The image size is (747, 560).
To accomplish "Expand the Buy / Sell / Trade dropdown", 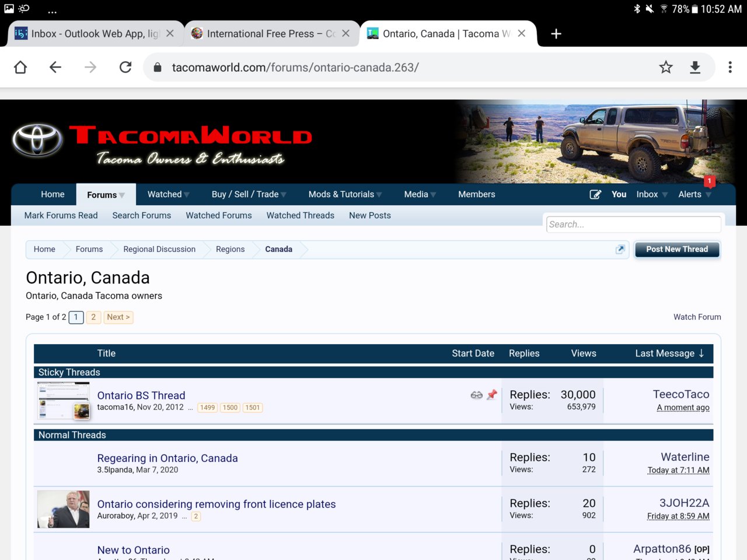I will click(x=284, y=194).
